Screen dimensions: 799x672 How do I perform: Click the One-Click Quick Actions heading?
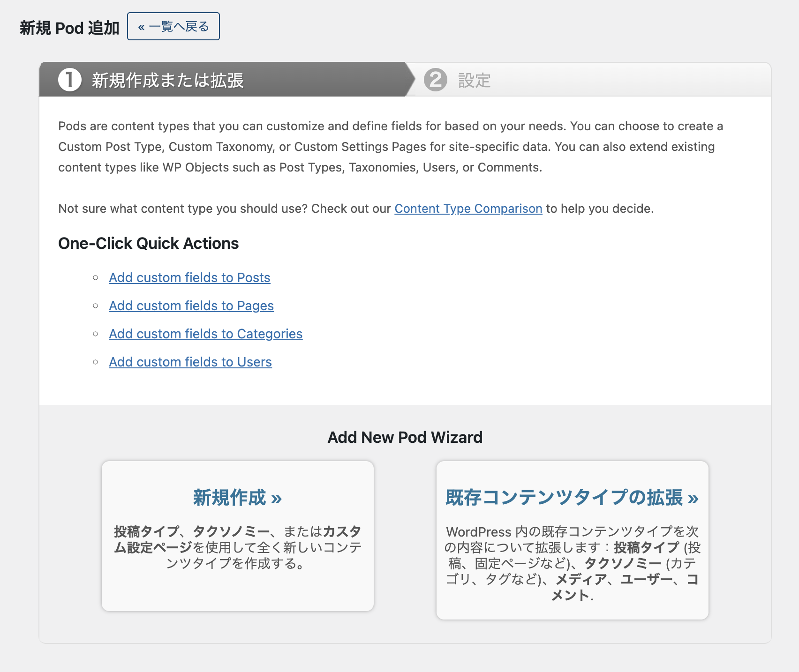(148, 243)
